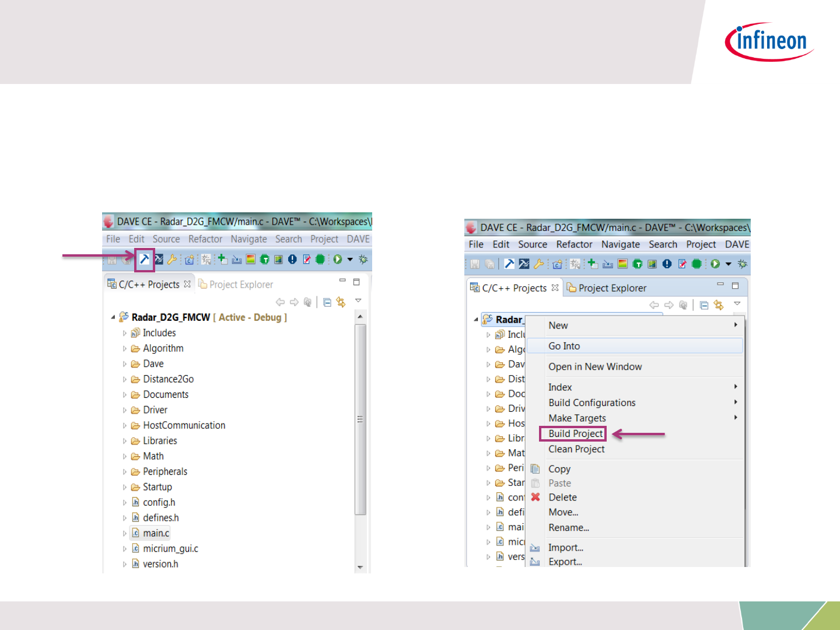
Task: Click the blue exclamation icon in left window toolbar
Action: pyautogui.click(x=293, y=260)
